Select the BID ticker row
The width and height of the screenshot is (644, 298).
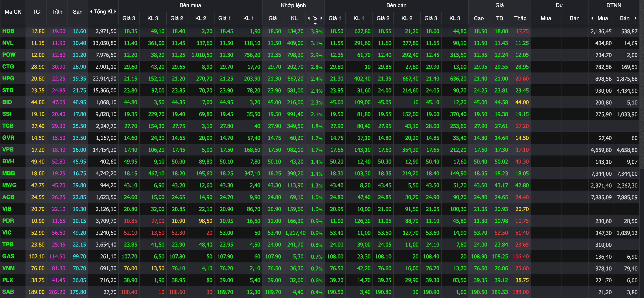(x=7, y=102)
